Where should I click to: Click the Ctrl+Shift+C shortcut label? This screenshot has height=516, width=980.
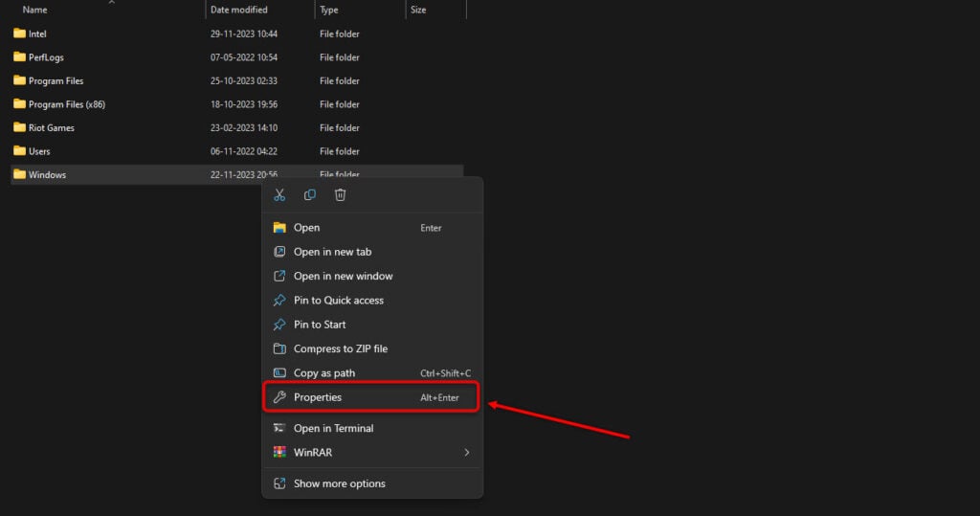click(x=446, y=373)
